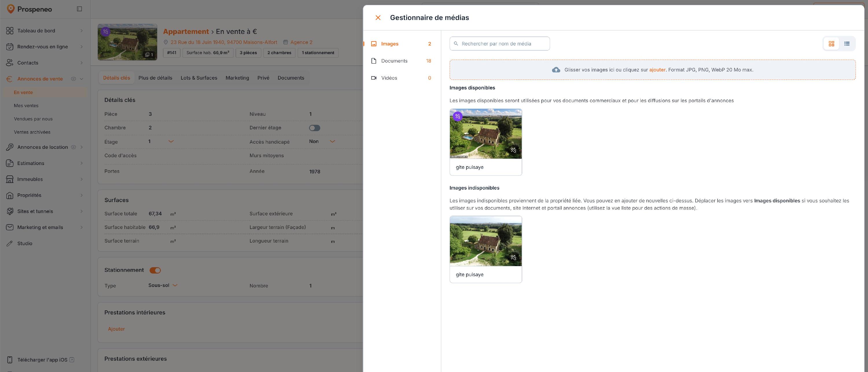Open the Étage dropdown
Screen dimensions: 868x372
(171, 141)
